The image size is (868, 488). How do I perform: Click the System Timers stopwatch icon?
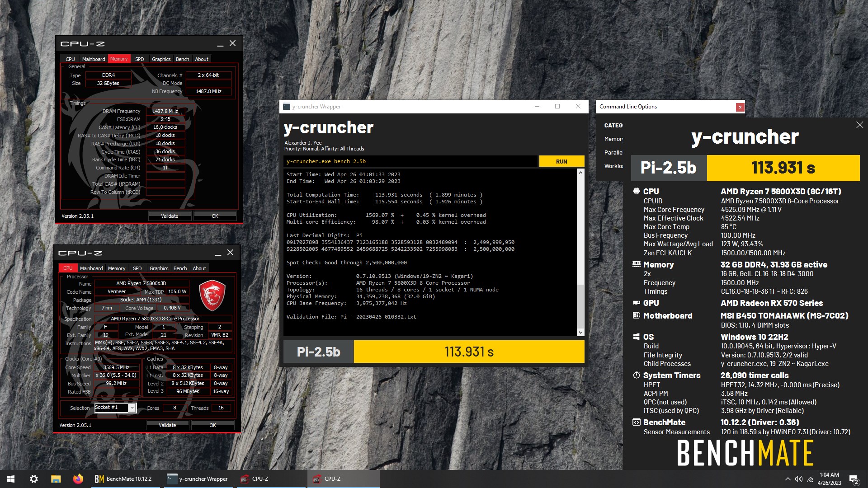point(637,375)
